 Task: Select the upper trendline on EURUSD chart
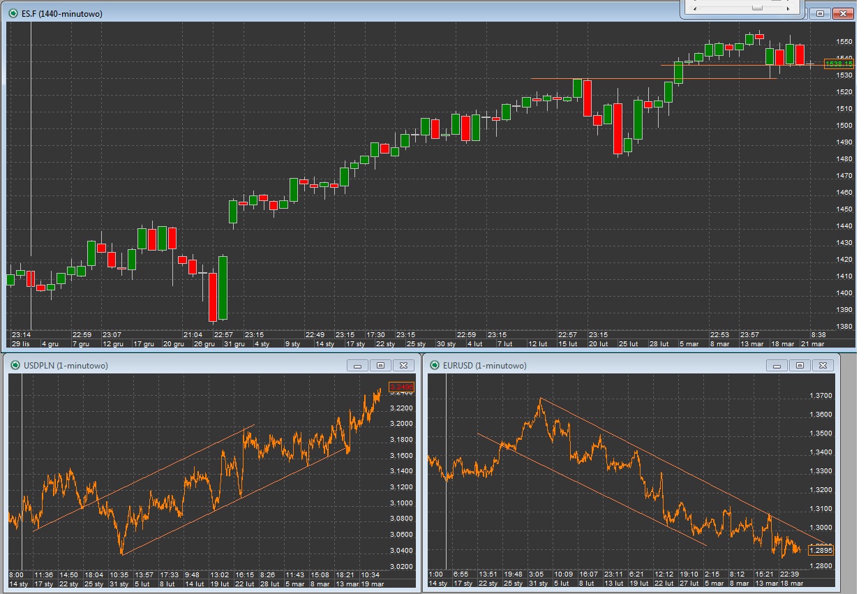tap(670, 468)
